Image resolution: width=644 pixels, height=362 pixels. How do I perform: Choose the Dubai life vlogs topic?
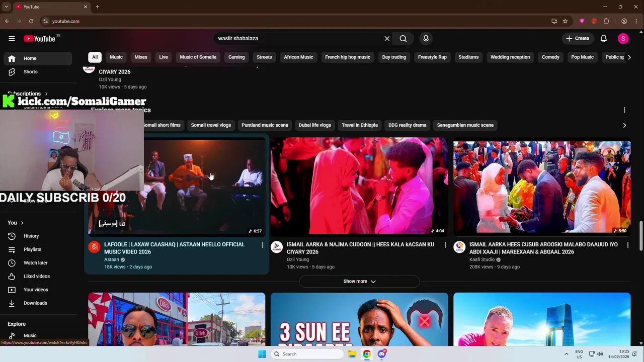(x=315, y=125)
